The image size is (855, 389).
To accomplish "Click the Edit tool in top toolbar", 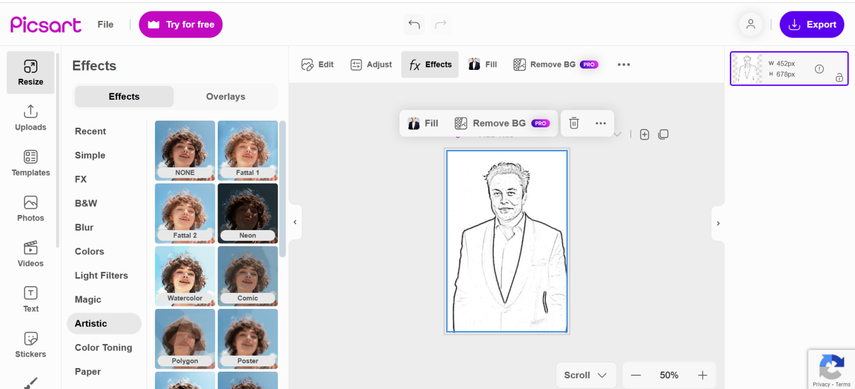I will click(x=317, y=64).
